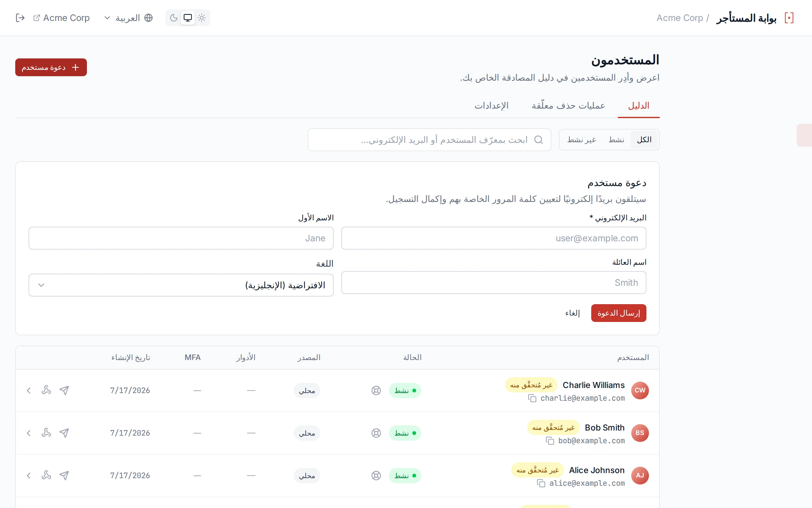
Task: Click the CW avatar
Action: point(640,391)
